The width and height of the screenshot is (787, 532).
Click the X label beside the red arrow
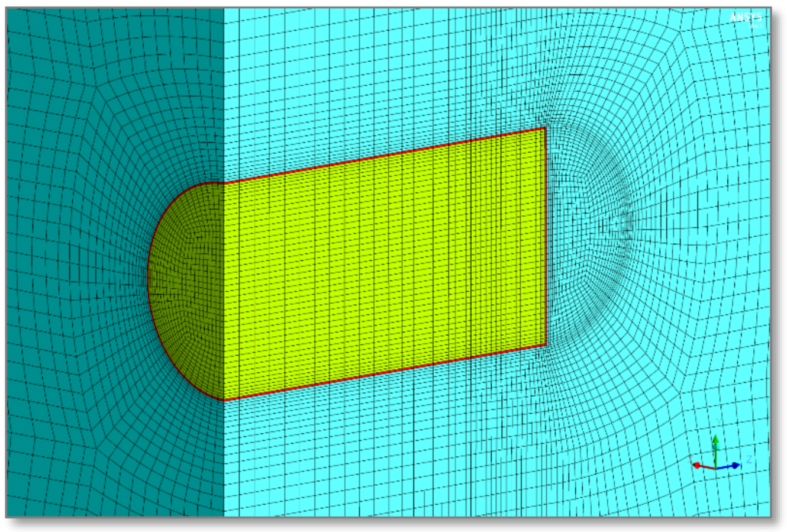tap(691, 457)
